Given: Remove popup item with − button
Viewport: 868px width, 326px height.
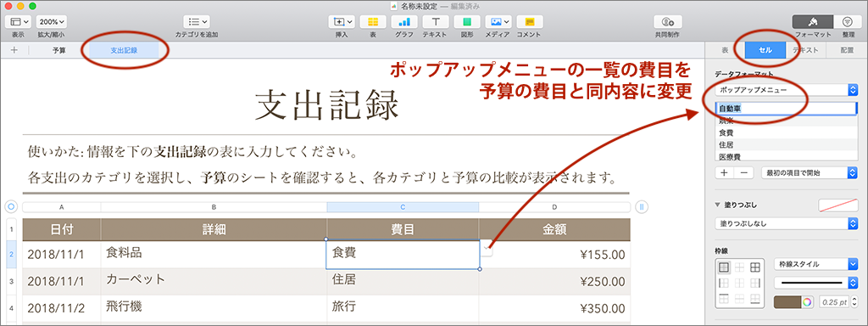Looking at the screenshot, I should pos(743,172).
